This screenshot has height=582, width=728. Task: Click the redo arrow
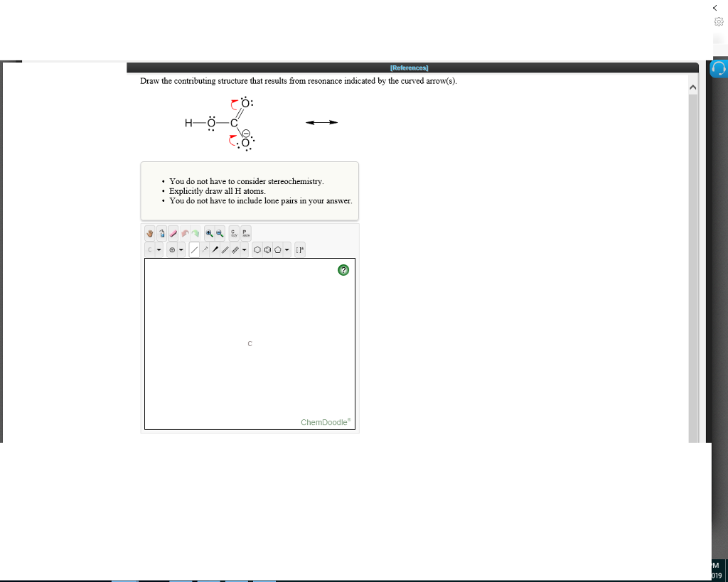196,232
